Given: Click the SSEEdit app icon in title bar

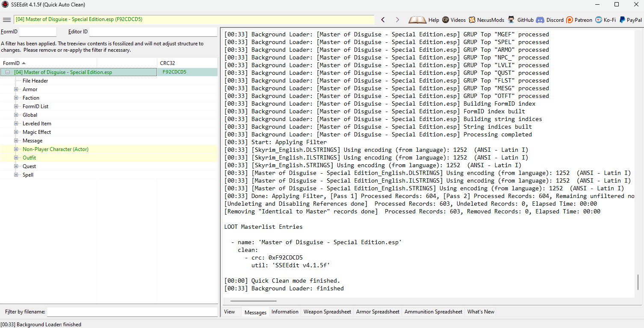Looking at the screenshot, I should [x=5, y=5].
